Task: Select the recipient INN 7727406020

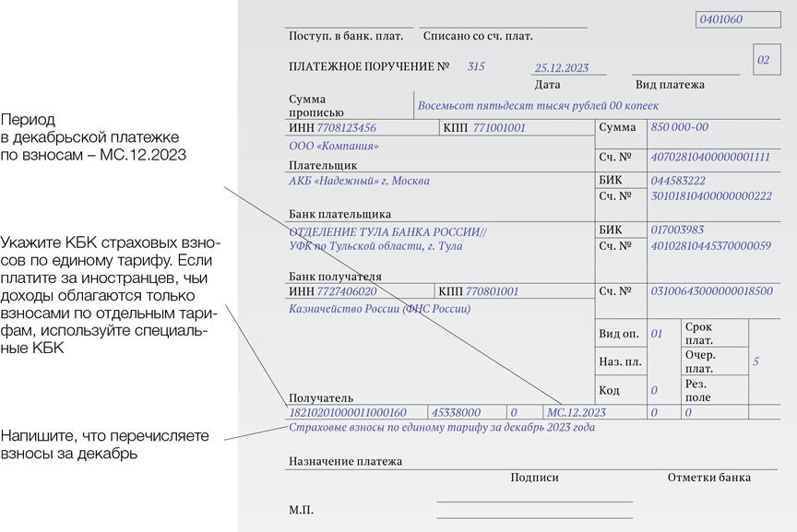Action: (346, 291)
